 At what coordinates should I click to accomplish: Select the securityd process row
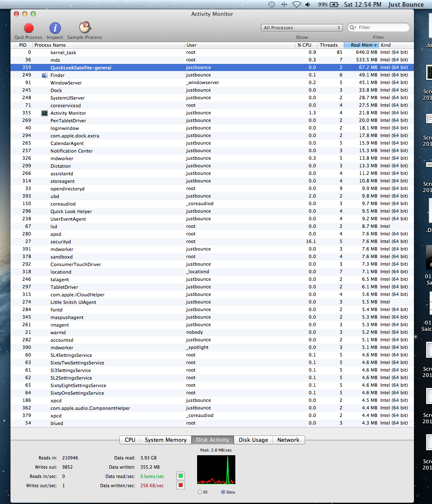[x=212, y=241]
